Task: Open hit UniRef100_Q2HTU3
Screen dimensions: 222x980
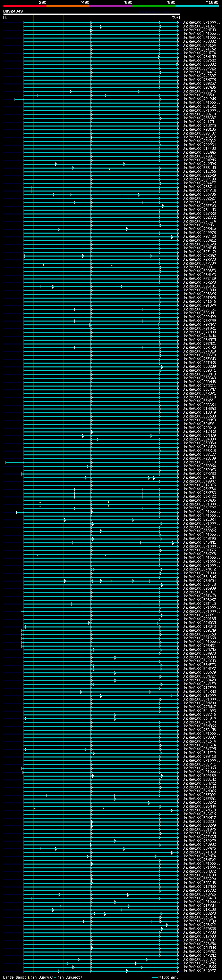Action: (x=199, y=30)
